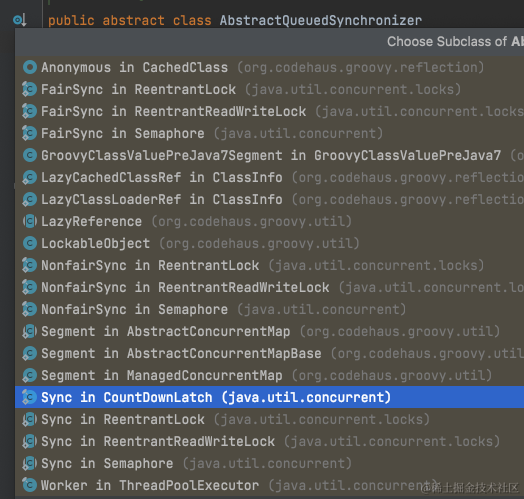Image resolution: width=524 pixels, height=499 pixels.
Task: Select 'FairSync in ReentrantReadWriteLock' entry
Action: [269, 111]
